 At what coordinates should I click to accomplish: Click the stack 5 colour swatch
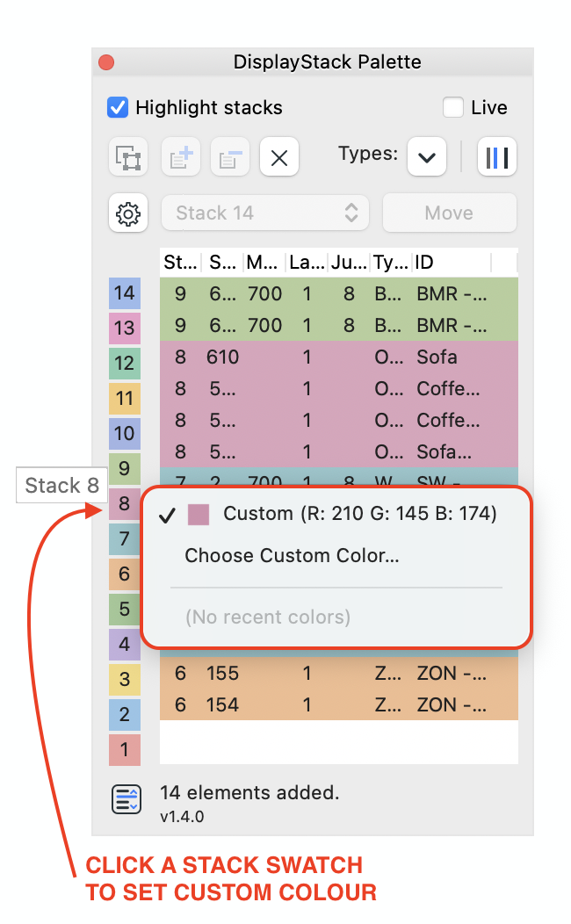[125, 609]
